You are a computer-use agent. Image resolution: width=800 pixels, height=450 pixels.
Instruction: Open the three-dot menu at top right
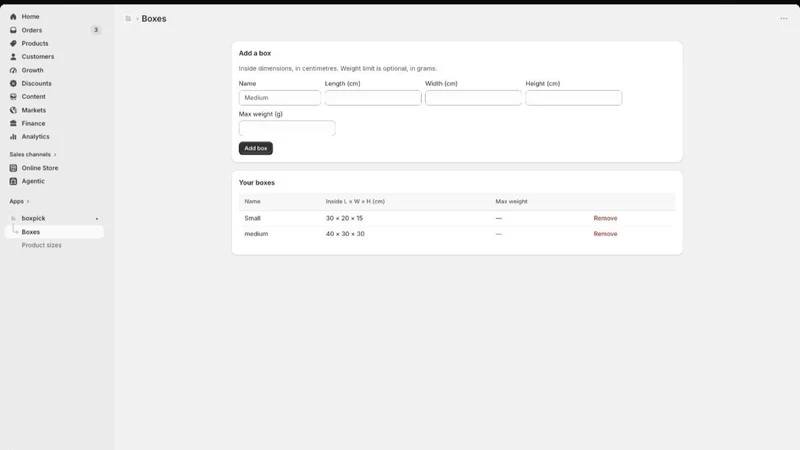[783, 18]
